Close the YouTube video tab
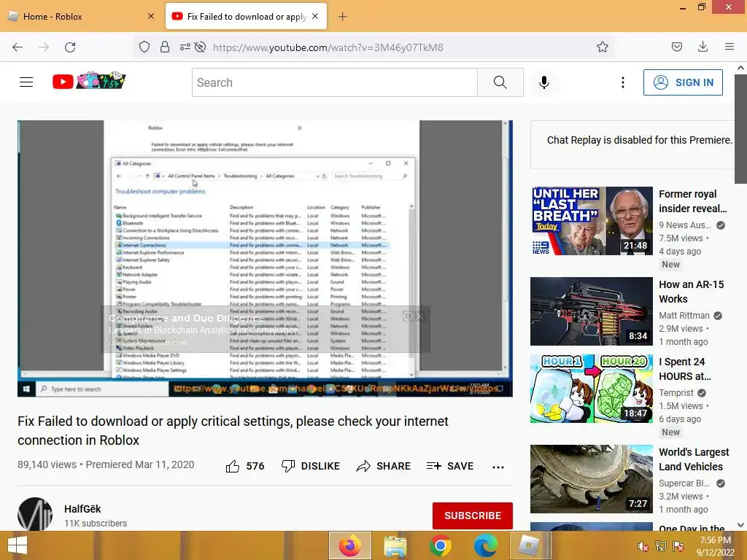 [315, 16]
